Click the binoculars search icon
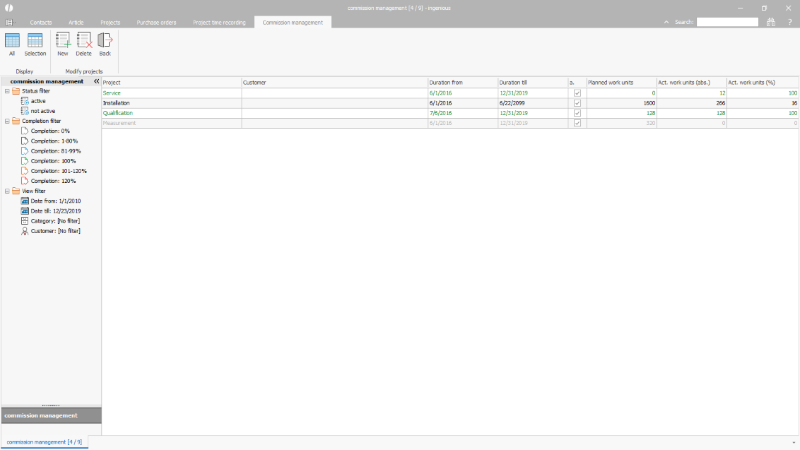800x450 pixels. point(771,21)
